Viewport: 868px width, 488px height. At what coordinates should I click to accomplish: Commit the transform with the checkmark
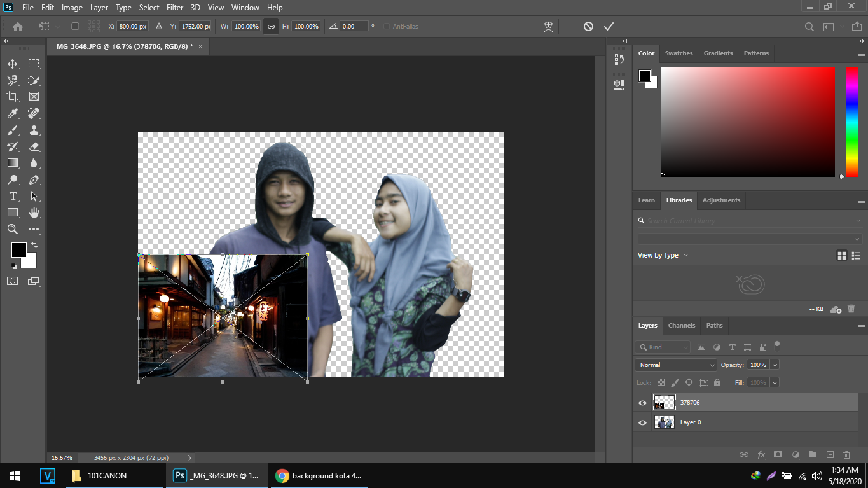609,26
